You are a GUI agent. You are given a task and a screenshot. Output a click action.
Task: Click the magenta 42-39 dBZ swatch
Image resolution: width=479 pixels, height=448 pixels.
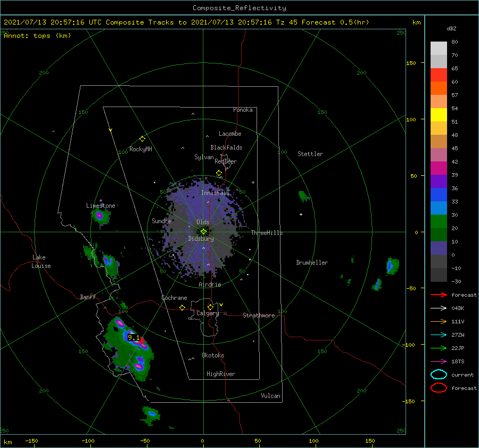(439, 168)
